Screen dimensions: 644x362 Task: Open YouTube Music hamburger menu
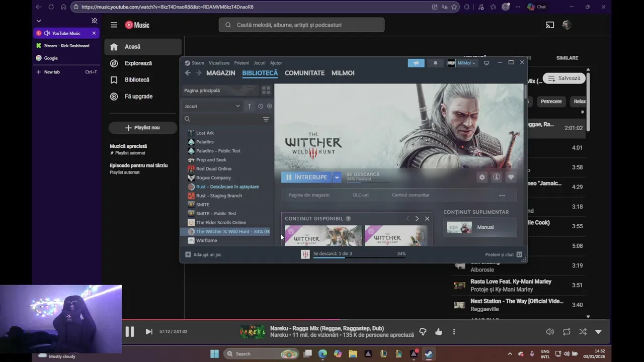coord(114,25)
